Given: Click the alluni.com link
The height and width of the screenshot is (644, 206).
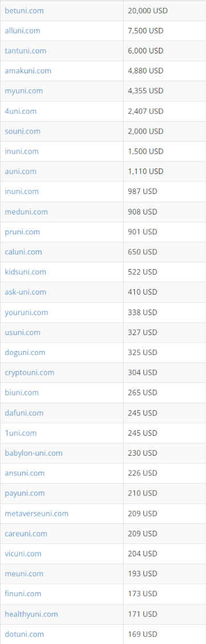Looking at the screenshot, I should click(23, 31).
